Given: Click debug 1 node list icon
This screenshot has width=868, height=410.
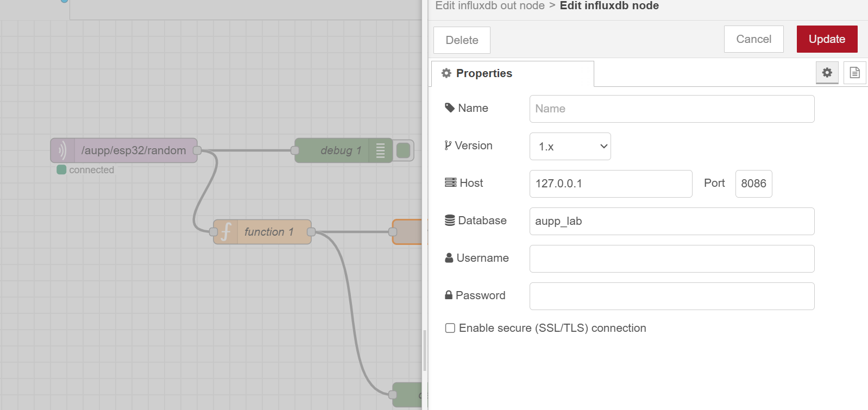Looking at the screenshot, I should [x=380, y=150].
